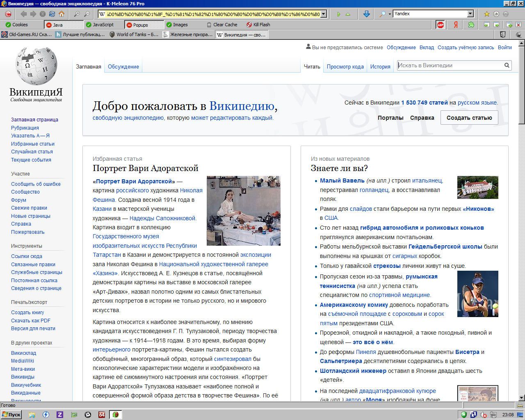This screenshot has height=420, width=525.
Task: Open history with the clock icon
Action: pyautogui.click(x=496, y=14)
